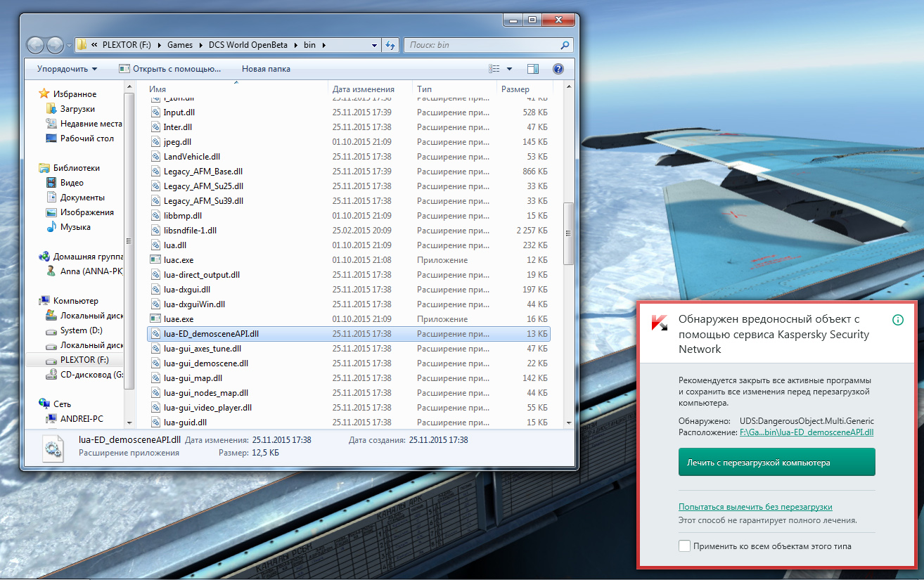This screenshot has height=580, width=924.
Task: Expand the view options dropdown arrow
Action: pyautogui.click(x=510, y=69)
